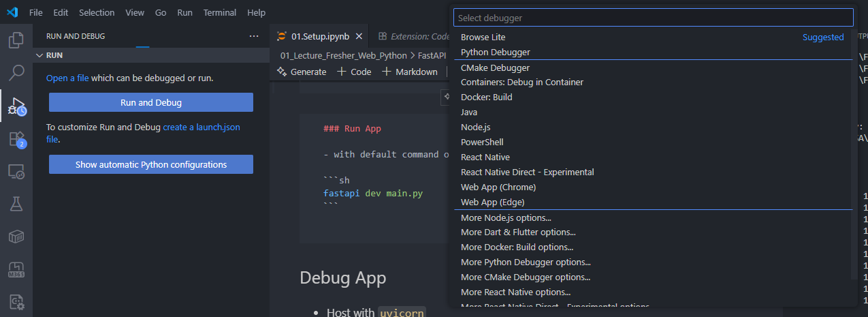This screenshot has width=868, height=317.
Task: Click the debugger list scrollbar
Action: click(x=854, y=155)
